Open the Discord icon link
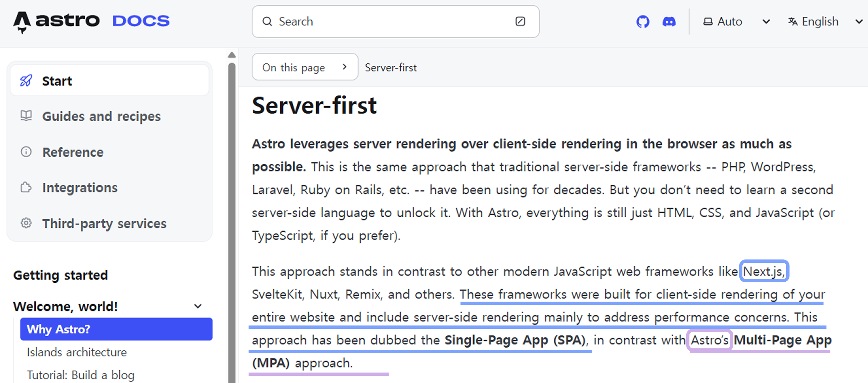Screen dimensions: 868x383 [669, 22]
